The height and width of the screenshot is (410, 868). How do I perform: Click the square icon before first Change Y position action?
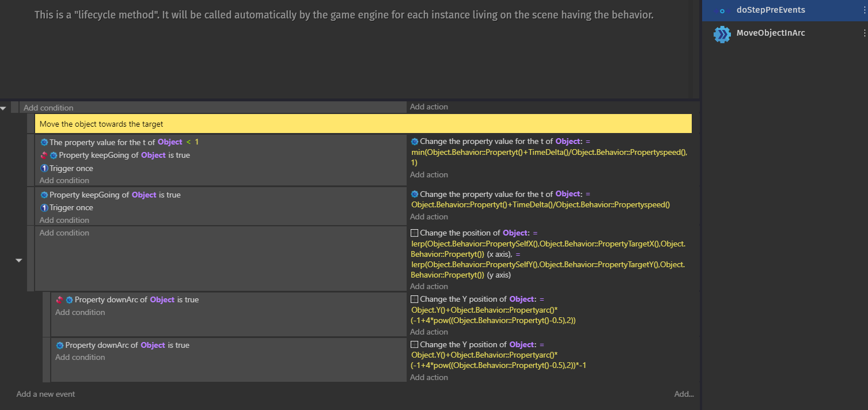(x=414, y=298)
